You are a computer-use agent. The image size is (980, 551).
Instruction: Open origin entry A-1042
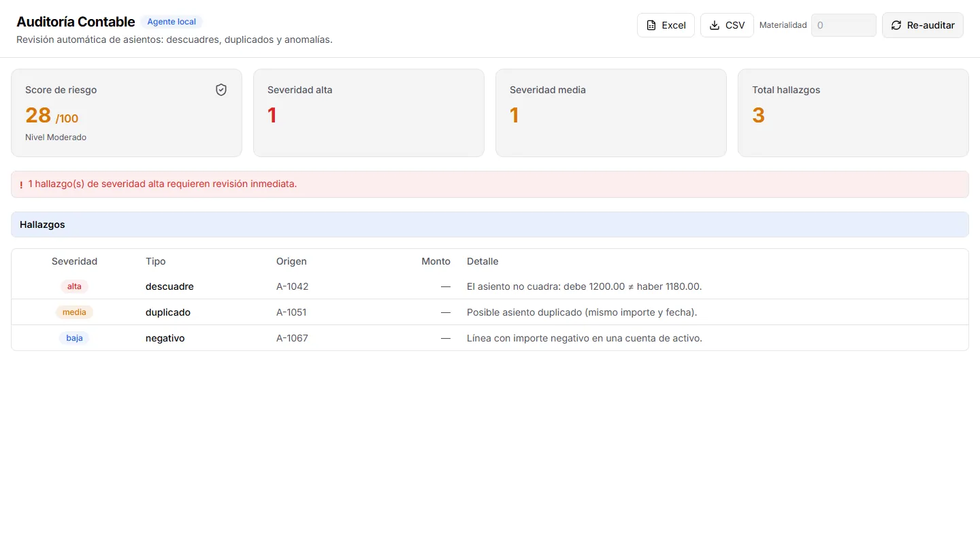[x=292, y=286]
